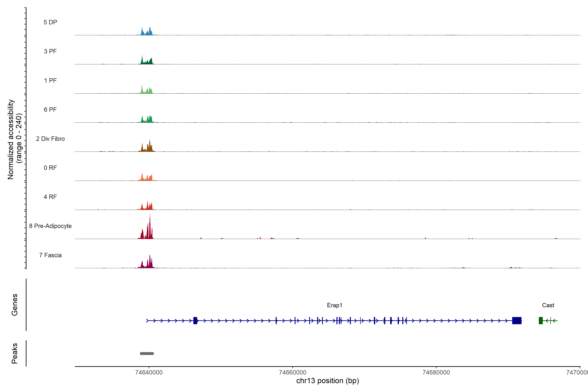
Task: Click the 8 Pre-Adipocyte track label
Action: (50, 226)
